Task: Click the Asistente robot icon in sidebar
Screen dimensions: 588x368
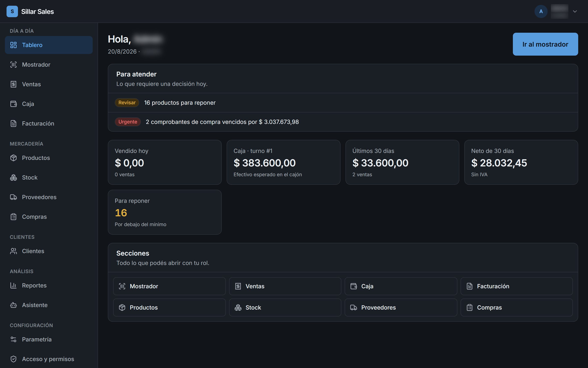Action: pos(13,305)
